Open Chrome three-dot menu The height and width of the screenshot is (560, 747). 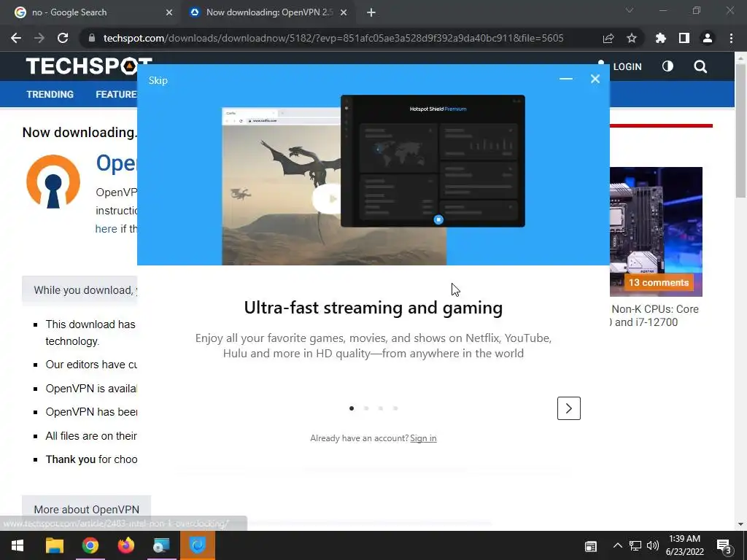731,38
